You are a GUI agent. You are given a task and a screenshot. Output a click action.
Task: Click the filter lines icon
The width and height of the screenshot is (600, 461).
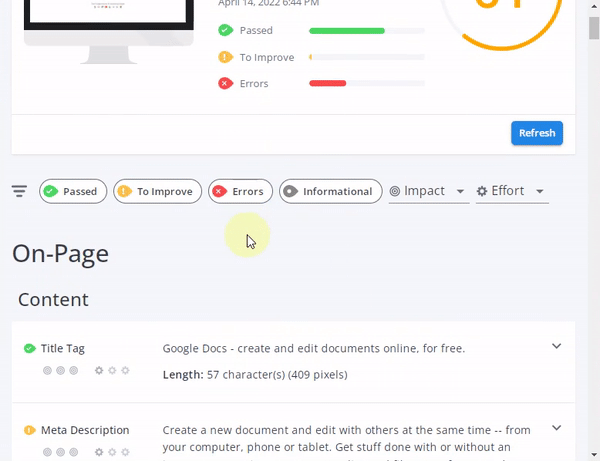click(x=19, y=191)
